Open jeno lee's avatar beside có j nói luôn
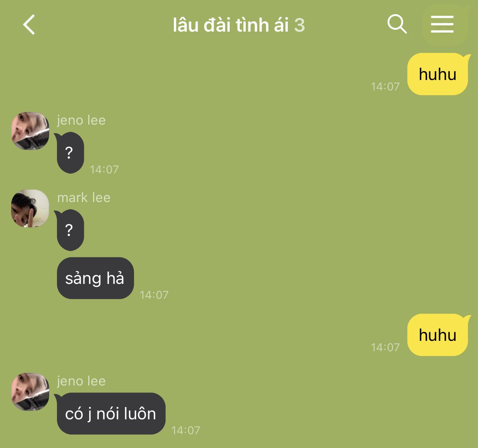 (30, 392)
